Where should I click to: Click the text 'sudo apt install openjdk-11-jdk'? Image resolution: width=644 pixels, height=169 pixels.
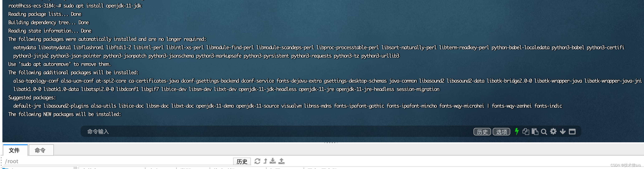[102, 6]
